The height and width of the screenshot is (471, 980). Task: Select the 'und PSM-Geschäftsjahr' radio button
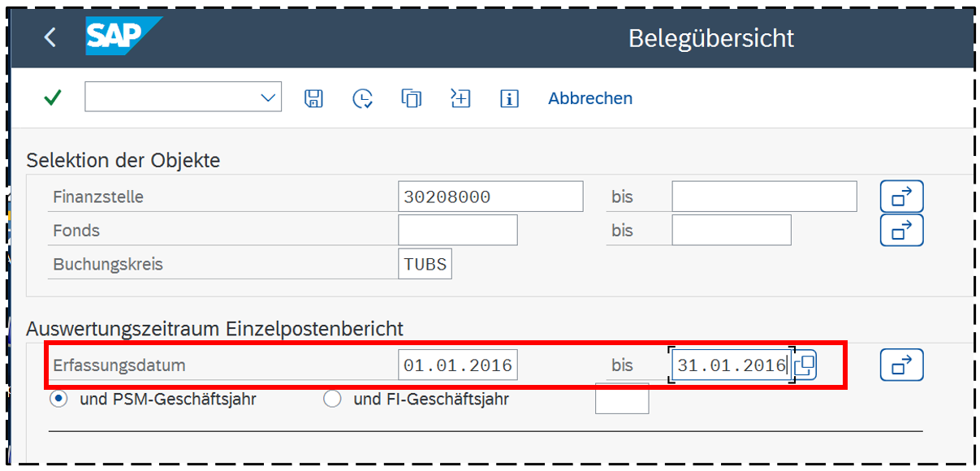point(58,400)
